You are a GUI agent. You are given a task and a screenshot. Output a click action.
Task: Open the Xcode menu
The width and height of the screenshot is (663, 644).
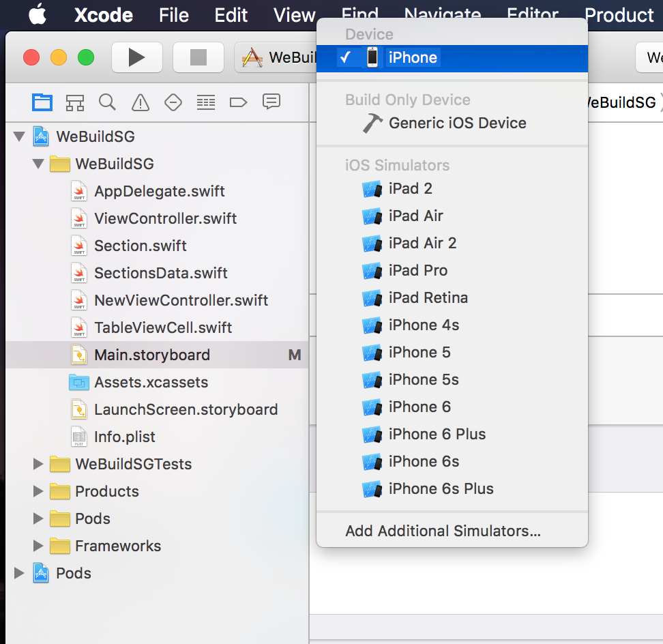[104, 15]
